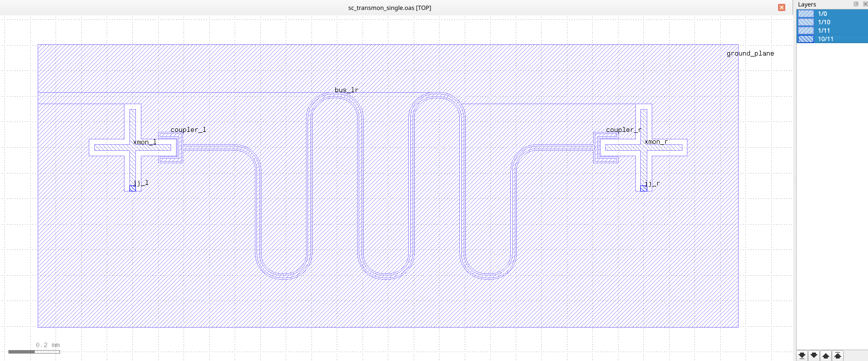The height and width of the screenshot is (361, 868).
Task: Click the 10/11 layer pattern swatch
Action: (x=806, y=39)
